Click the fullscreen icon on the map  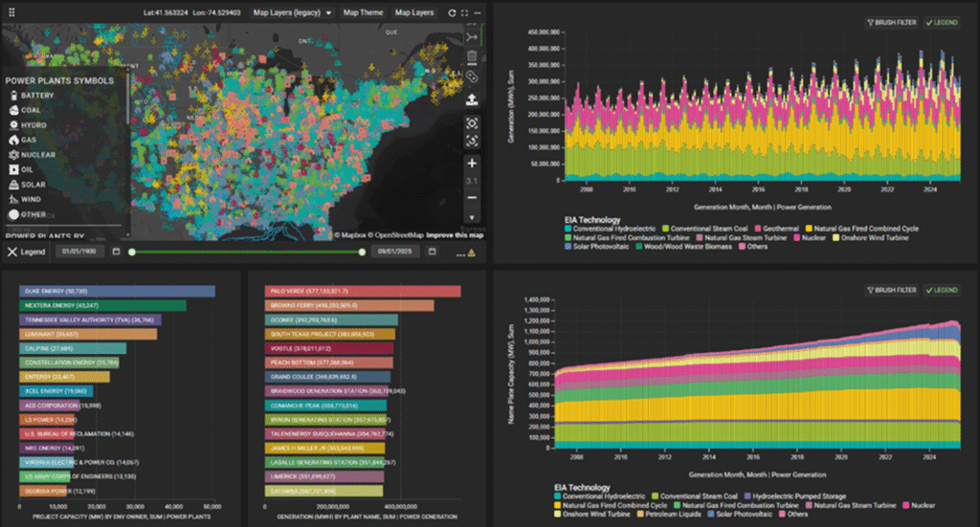(464, 13)
